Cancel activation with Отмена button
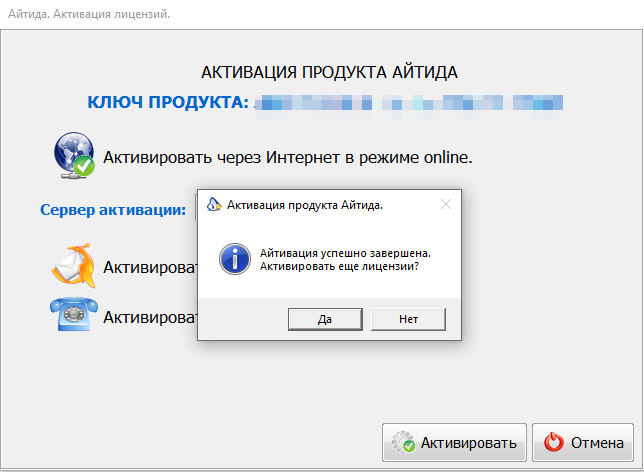The height and width of the screenshot is (472, 644). pos(583,442)
